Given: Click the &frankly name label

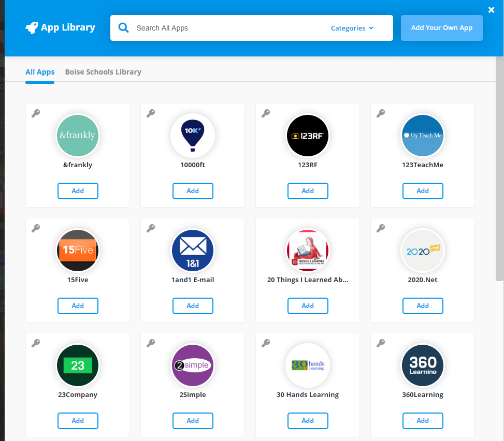Looking at the screenshot, I should coord(78,165).
